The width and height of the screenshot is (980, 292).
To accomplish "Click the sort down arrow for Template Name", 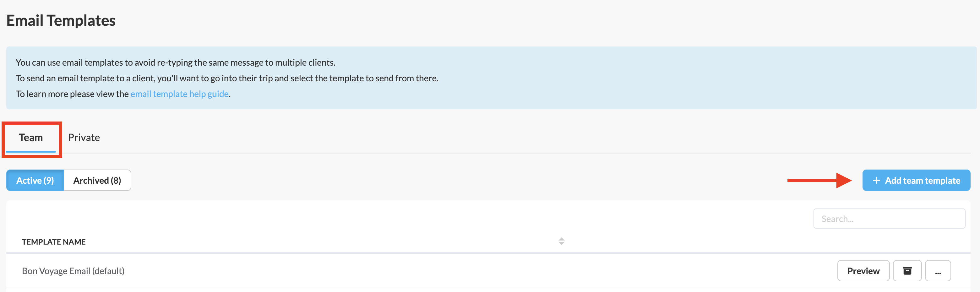I will (x=562, y=243).
